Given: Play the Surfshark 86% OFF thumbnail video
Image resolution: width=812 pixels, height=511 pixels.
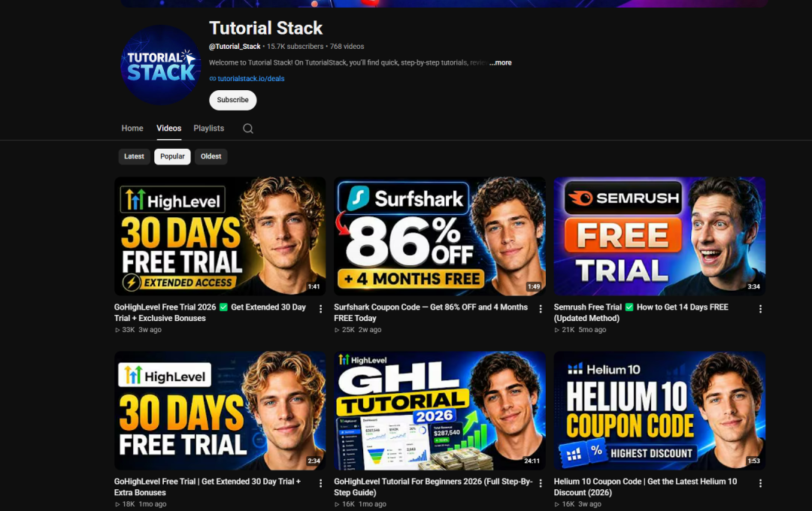Looking at the screenshot, I should [x=440, y=237].
